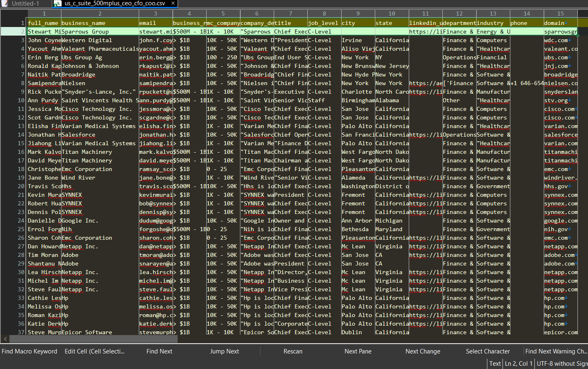
Task: Click the Next Change button
Action: tap(423, 351)
